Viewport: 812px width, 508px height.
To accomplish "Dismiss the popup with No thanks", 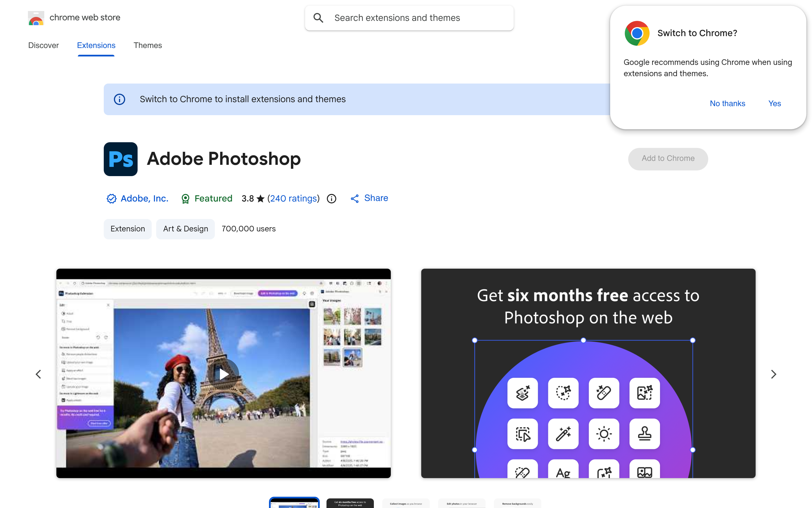I will click(x=727, y=104).
